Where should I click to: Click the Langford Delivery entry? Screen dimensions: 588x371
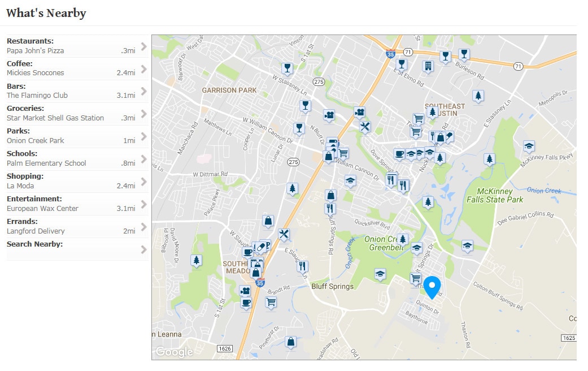[x=36, y=231]
